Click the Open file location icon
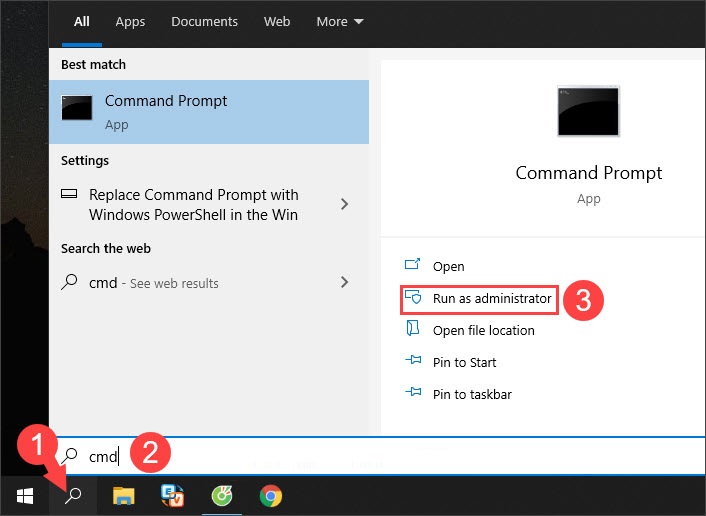The image size is (706, 516). tap(413, 328)
